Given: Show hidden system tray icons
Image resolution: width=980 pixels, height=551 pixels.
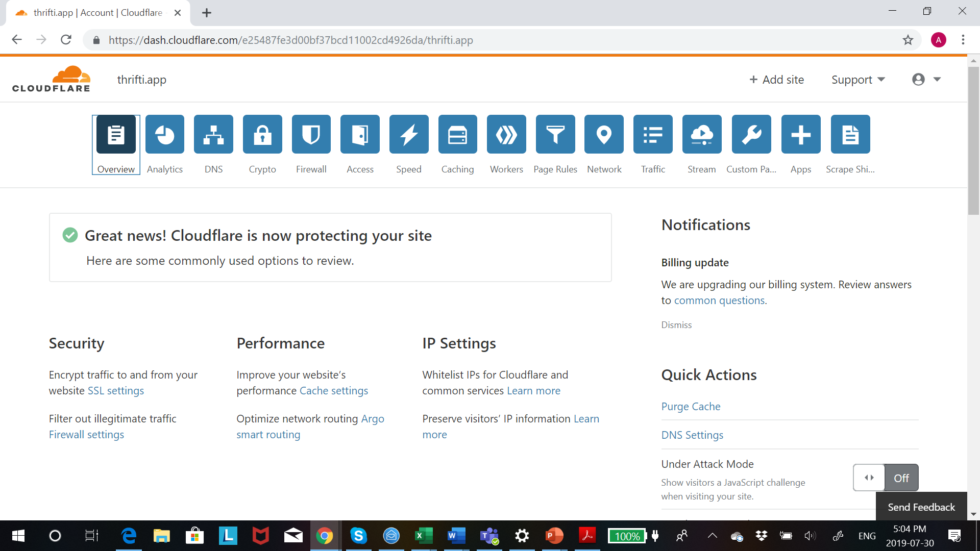Looking at the screenshot, I should (712, 536).
